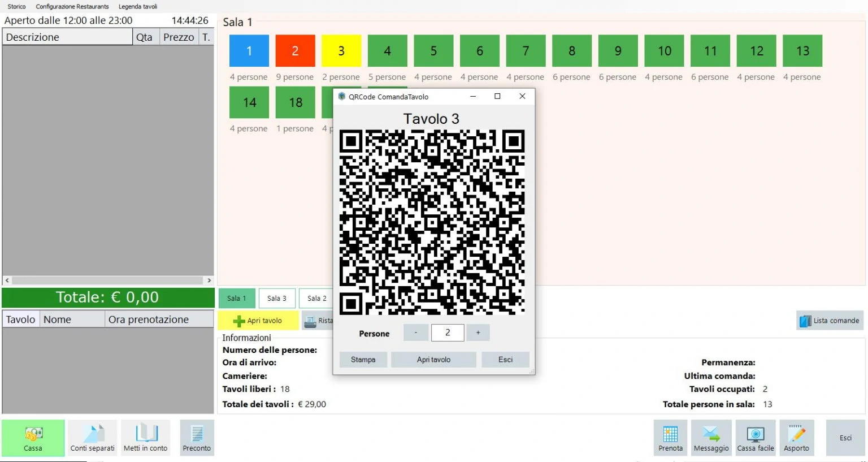Click the Persone number field
Screen dimensions: 868x462
click(448, 333)
